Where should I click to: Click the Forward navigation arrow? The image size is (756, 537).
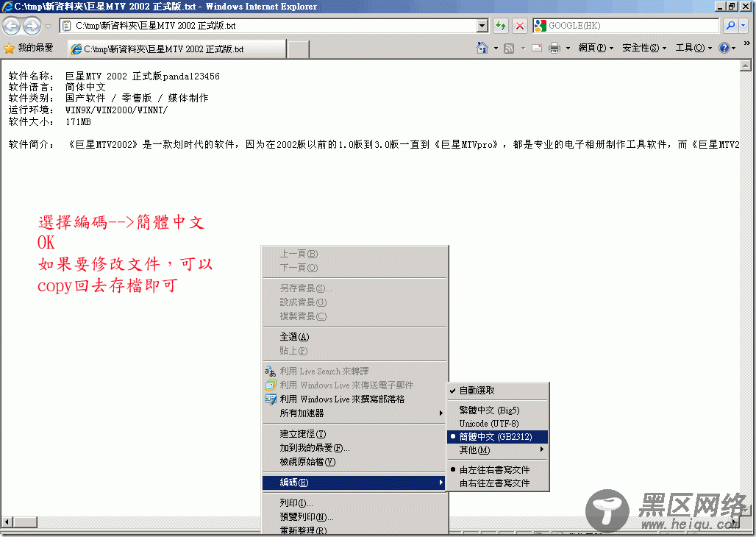[x=32, y=26]
